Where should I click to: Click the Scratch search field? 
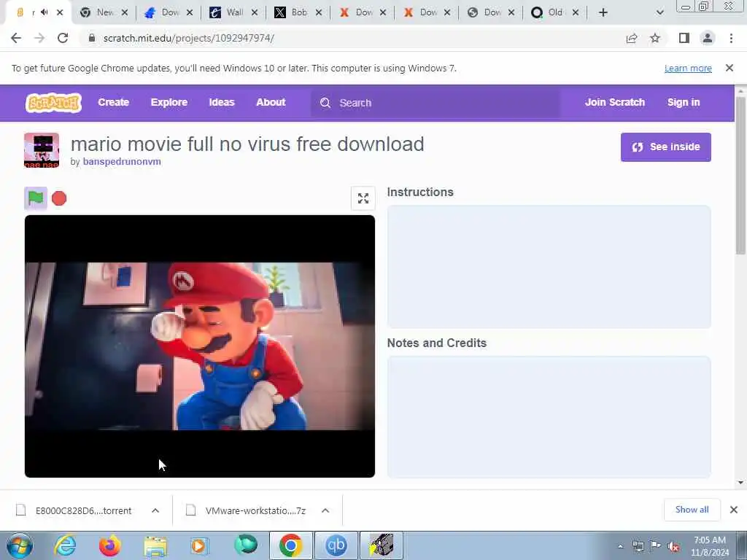point(436,103)
